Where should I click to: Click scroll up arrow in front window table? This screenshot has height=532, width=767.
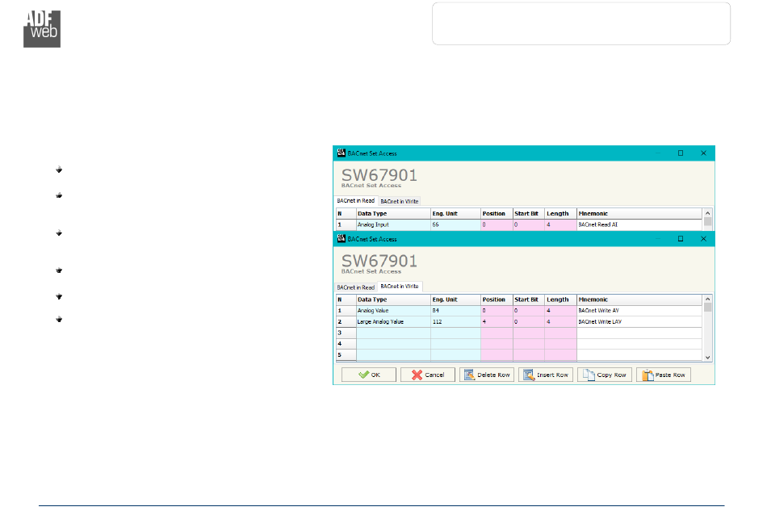point(707,299)
